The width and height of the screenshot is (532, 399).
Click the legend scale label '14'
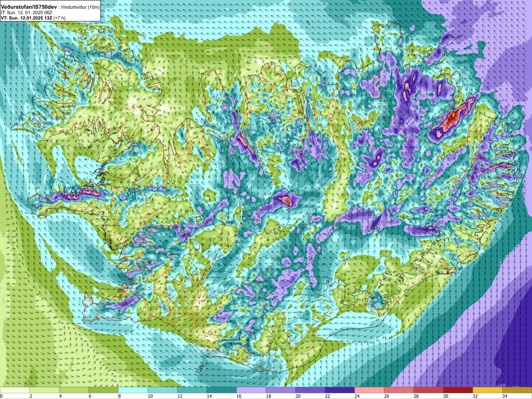(x=209, y=396)
